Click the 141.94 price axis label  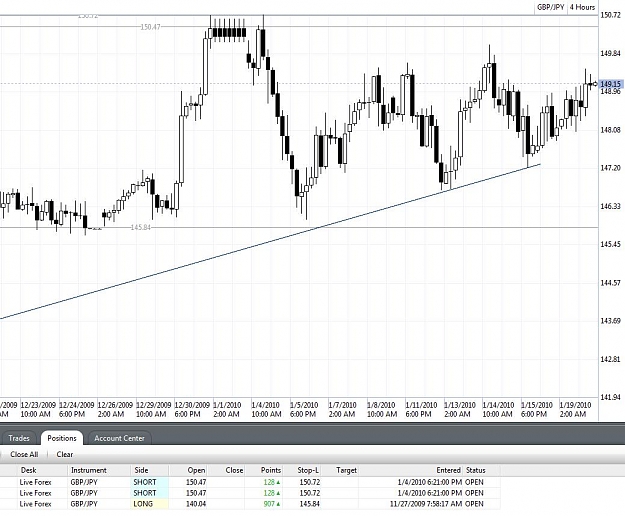(610, 397)
